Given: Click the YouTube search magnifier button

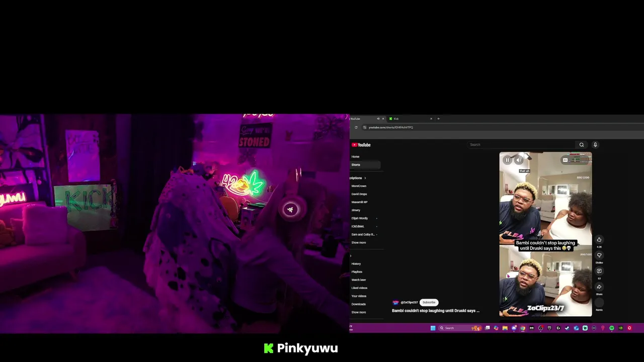Looking at the screenshot, I should click(x=582, y=145).
